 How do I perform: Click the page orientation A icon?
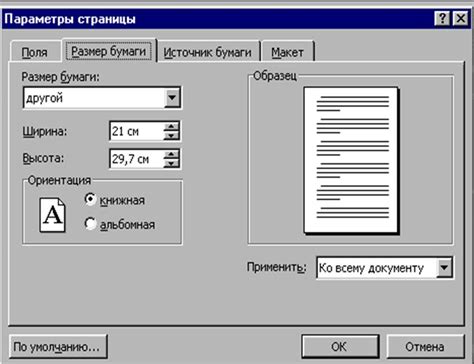[52, 215]
